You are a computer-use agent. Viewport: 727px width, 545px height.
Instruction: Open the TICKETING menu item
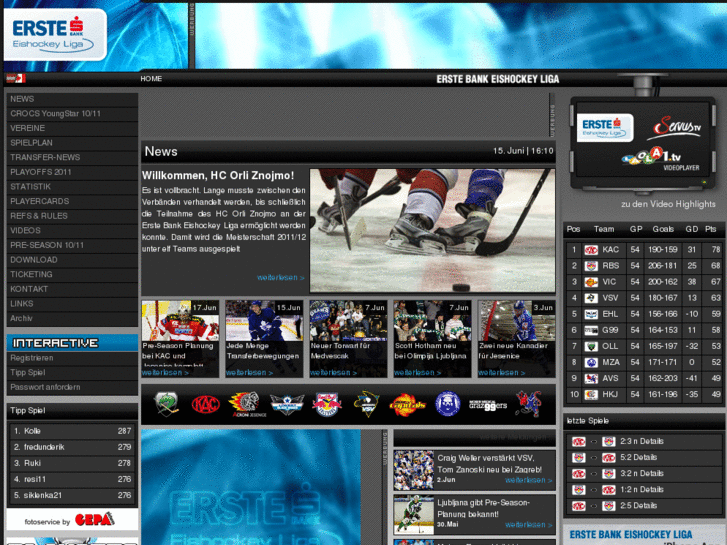(72, 275)
